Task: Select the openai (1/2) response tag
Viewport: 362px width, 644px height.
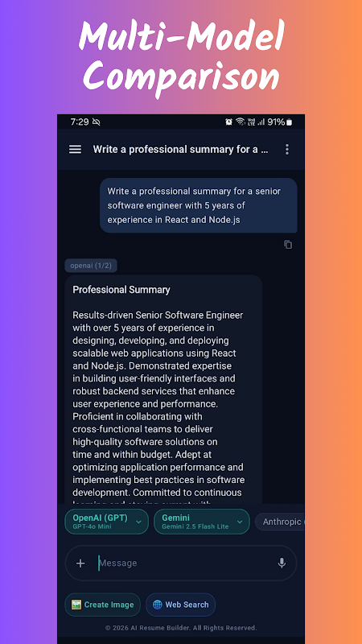Action: [91, 266]
